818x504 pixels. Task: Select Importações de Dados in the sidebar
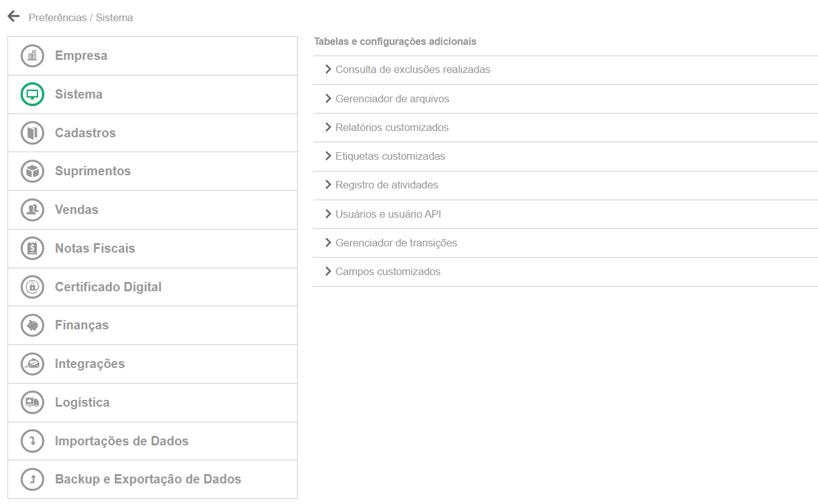[x=152, y=441]
